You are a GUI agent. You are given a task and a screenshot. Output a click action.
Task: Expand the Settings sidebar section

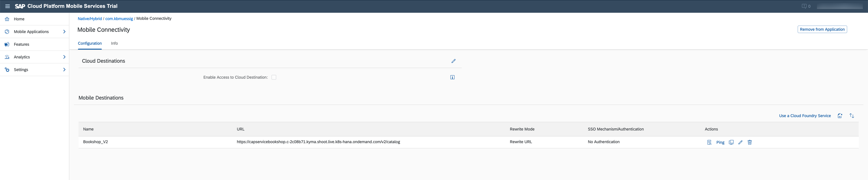[x=64, y=70]
